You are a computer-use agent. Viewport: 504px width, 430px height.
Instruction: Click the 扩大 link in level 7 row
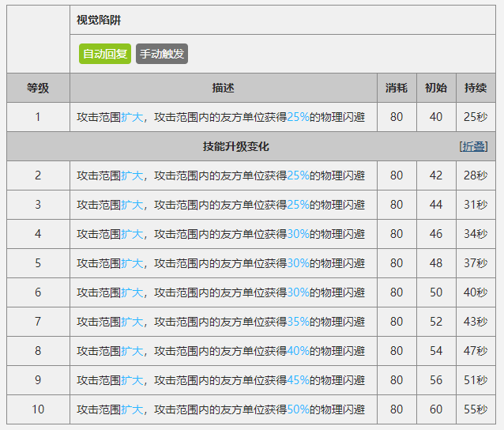132,322
